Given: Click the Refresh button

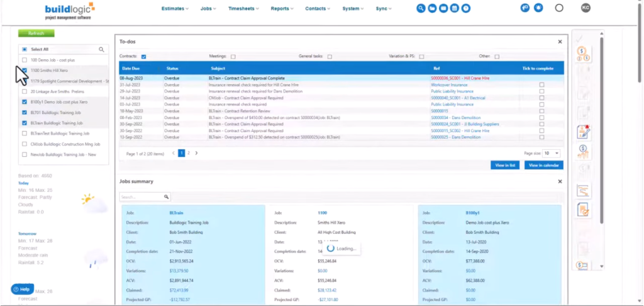Looking at the screenshot, I should [x=36, y=33].
